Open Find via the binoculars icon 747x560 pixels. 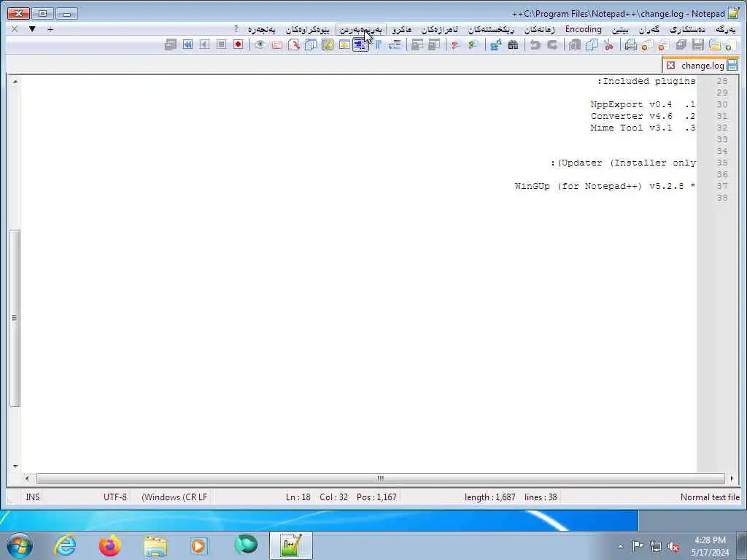tap(513, 45)
